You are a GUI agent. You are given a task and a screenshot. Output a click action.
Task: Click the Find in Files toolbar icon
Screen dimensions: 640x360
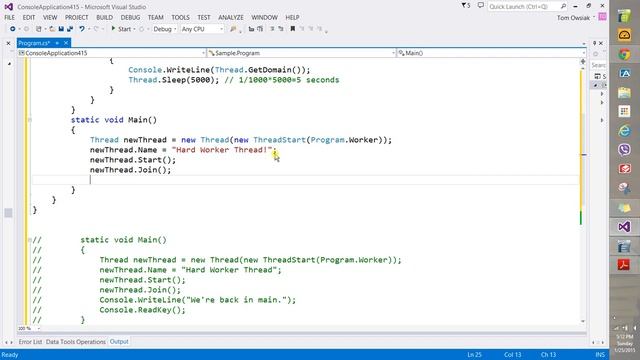coord(233,29)
